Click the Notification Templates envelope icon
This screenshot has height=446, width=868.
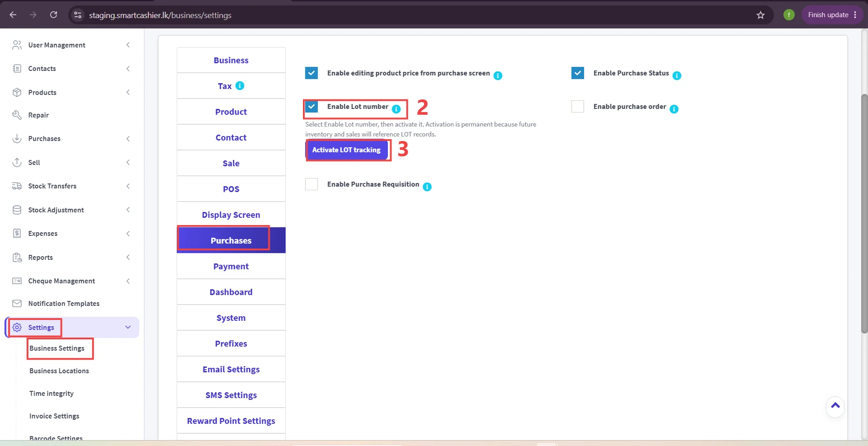pos(17,303)
